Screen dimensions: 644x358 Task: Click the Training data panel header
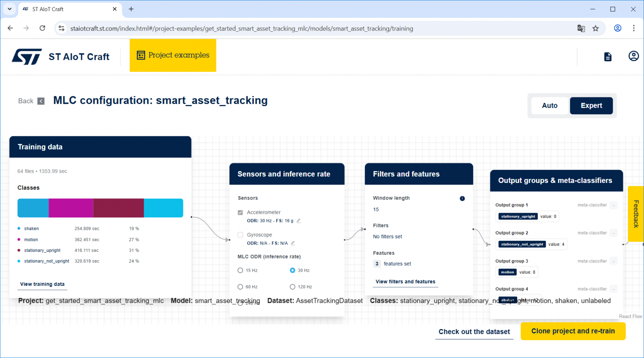[100, 147]
